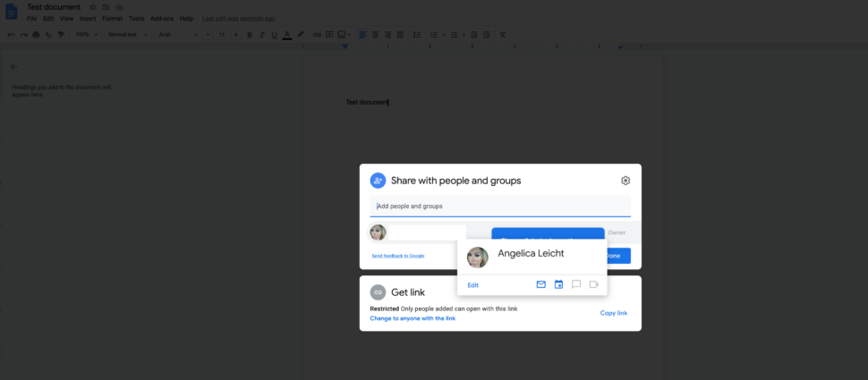Viewport: 868px width, 380px height.
Task: Click the owner avatar in share list
Action: (379, 232)
